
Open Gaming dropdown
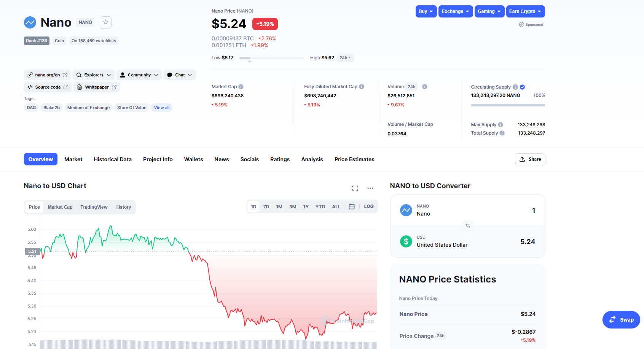coord(489,11)
